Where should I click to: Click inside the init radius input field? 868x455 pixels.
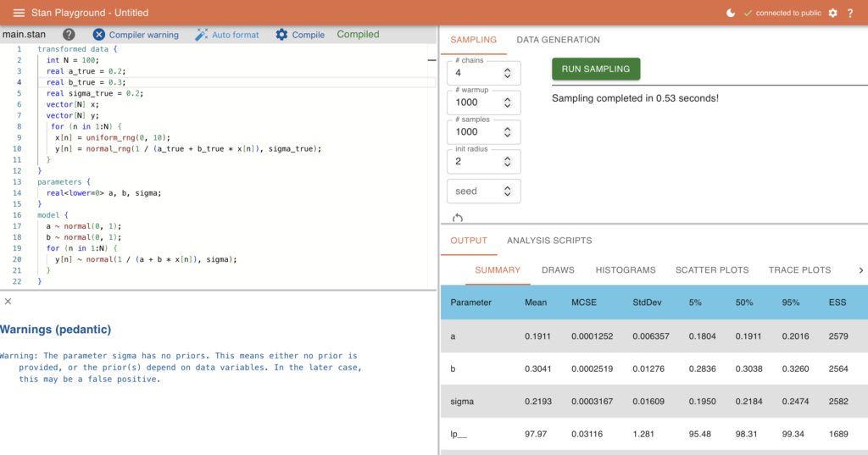tap(475, 162)
